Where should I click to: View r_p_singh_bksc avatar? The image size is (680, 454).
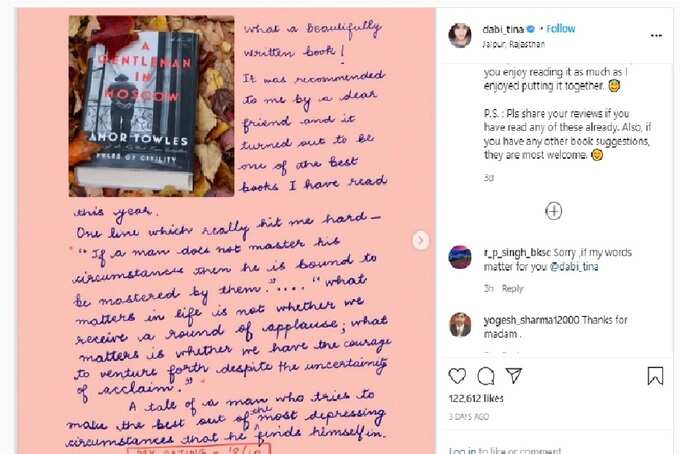[x=460, y=257]
